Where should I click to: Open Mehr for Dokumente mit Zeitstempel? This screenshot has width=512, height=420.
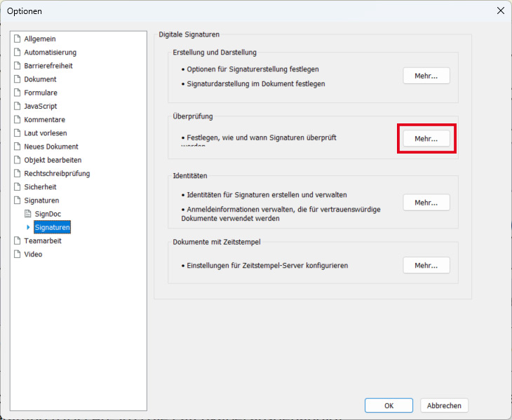(426, 265)
